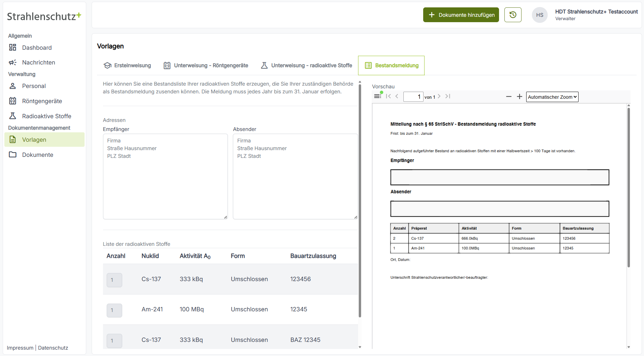Go to previous page in preview
644x356 pixels.
coord(397,96)
